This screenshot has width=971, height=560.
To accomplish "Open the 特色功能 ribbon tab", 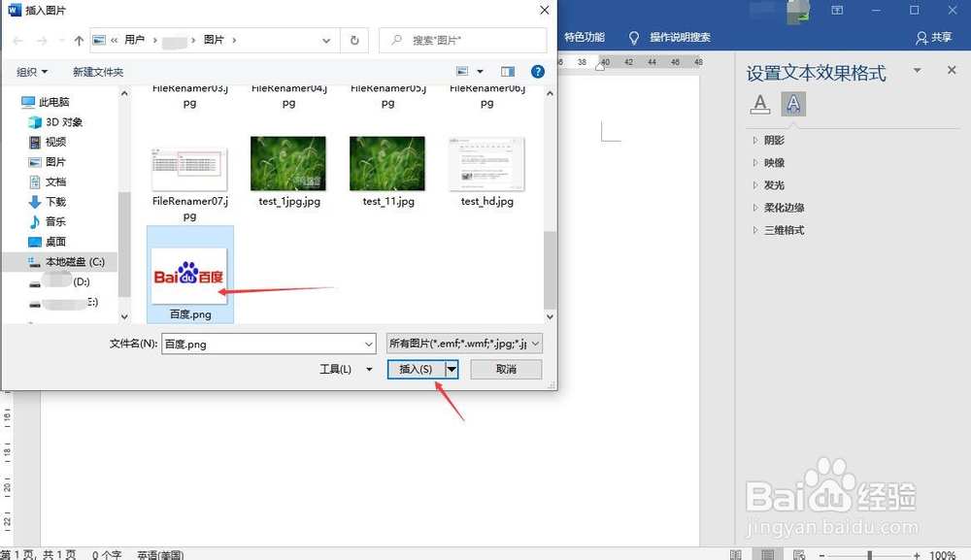I will [584, 38].
